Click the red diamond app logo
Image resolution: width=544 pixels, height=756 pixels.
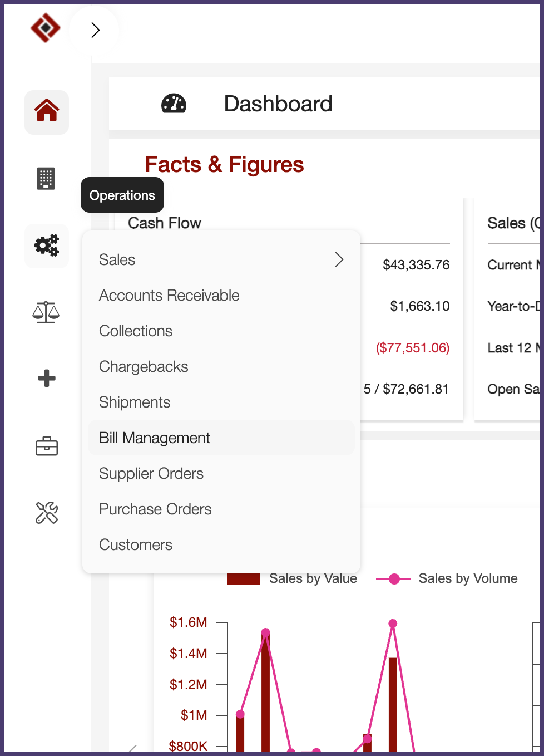coord(46,28)
